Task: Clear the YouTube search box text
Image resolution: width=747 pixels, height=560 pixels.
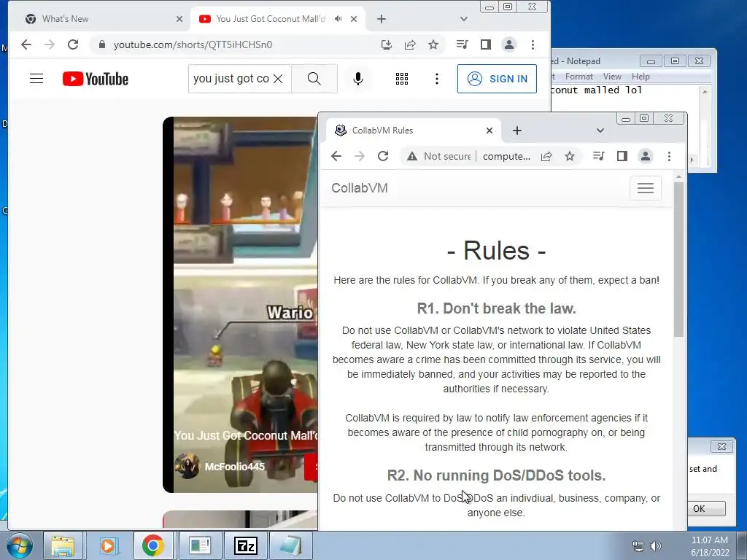Action: (278, 79)
